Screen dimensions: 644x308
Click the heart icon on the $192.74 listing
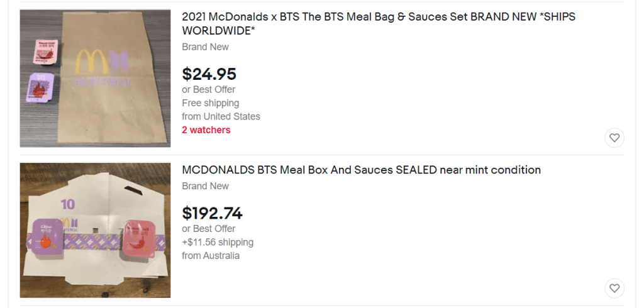(614, 288)
